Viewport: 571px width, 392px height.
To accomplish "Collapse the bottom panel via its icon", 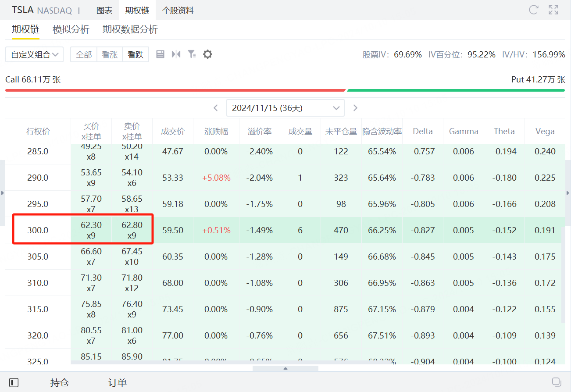I will pos(14,382).
